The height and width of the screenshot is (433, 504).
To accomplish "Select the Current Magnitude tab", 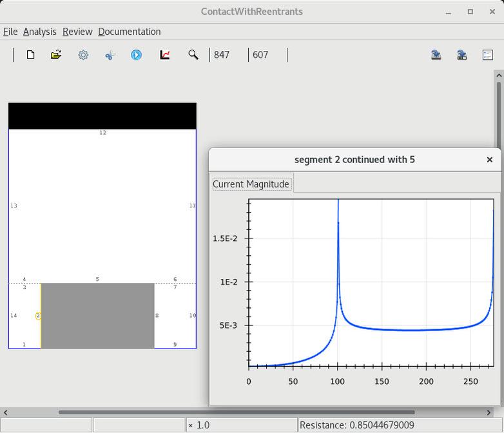I will (x=251, y=184).
